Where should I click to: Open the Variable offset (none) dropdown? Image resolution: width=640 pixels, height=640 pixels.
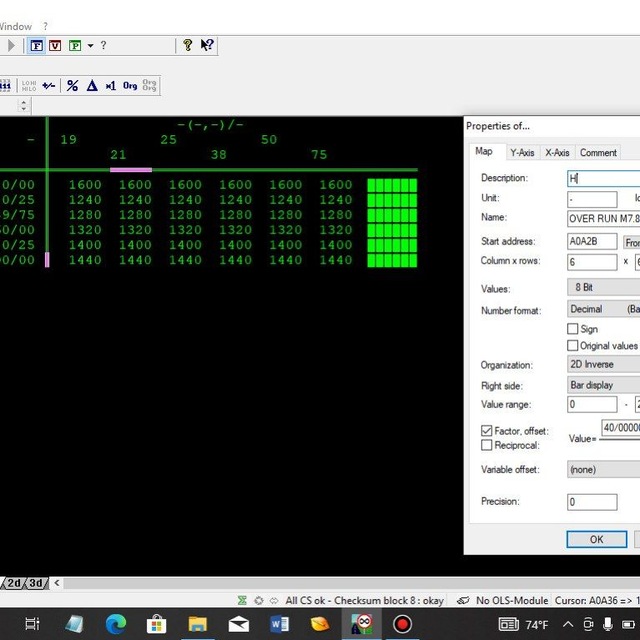603,469
